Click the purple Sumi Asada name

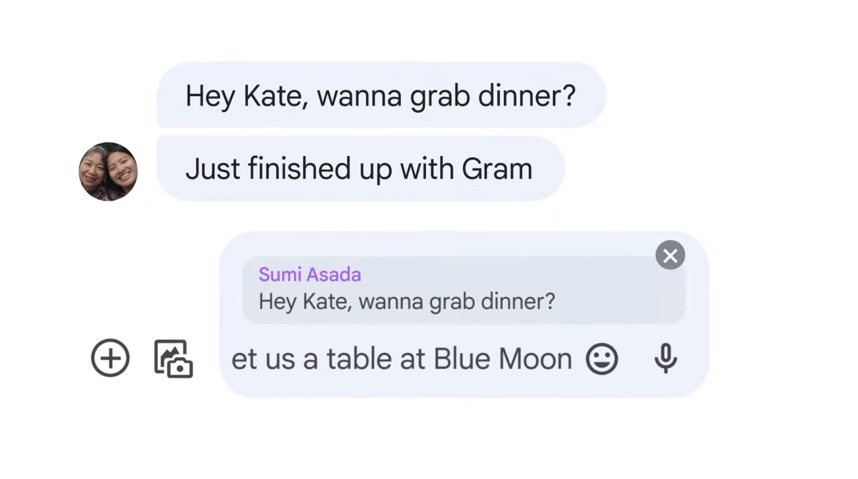click(310, 274)
